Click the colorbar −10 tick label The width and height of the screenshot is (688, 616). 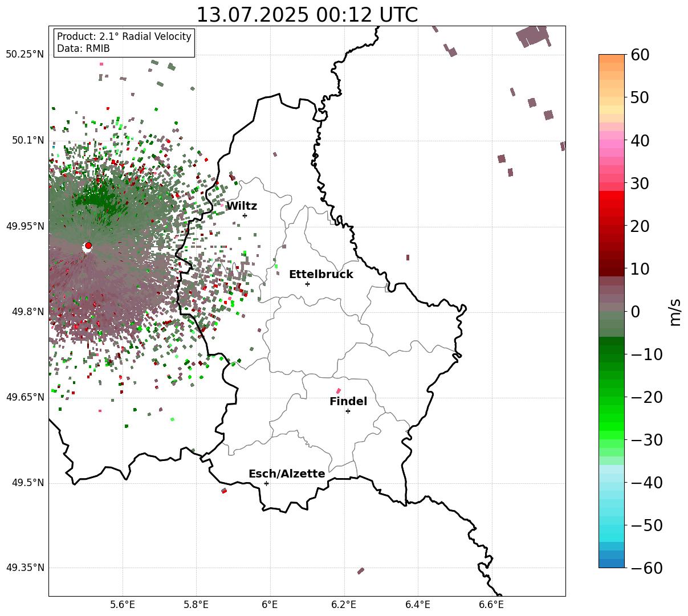click(x=646, y=354)
